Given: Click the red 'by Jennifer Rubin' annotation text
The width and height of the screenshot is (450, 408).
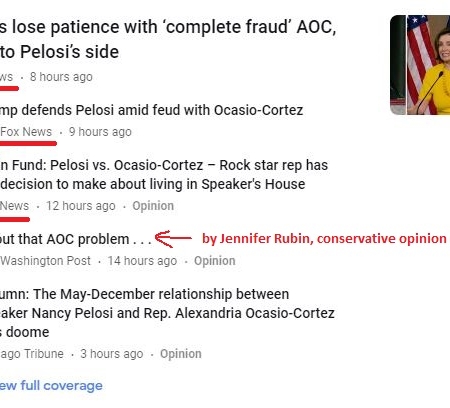Looking at the screenshot, I should point(324,239).
